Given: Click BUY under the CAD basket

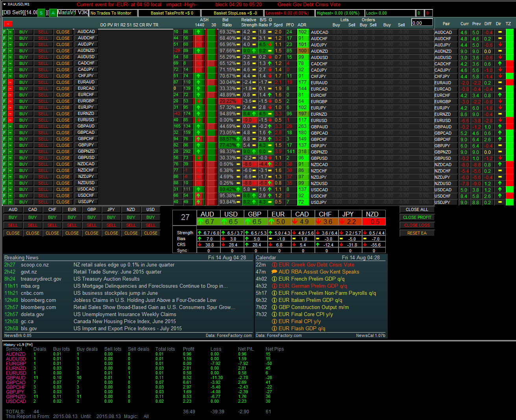Looking at the screenshot, I should (x=33, y=217).
